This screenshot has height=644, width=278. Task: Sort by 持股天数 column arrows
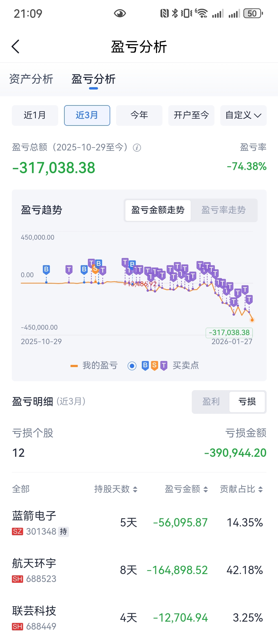(x=135, y=489)
